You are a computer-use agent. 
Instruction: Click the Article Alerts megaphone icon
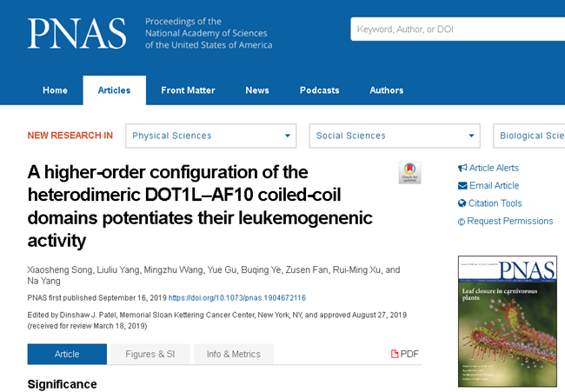(462, 168)
